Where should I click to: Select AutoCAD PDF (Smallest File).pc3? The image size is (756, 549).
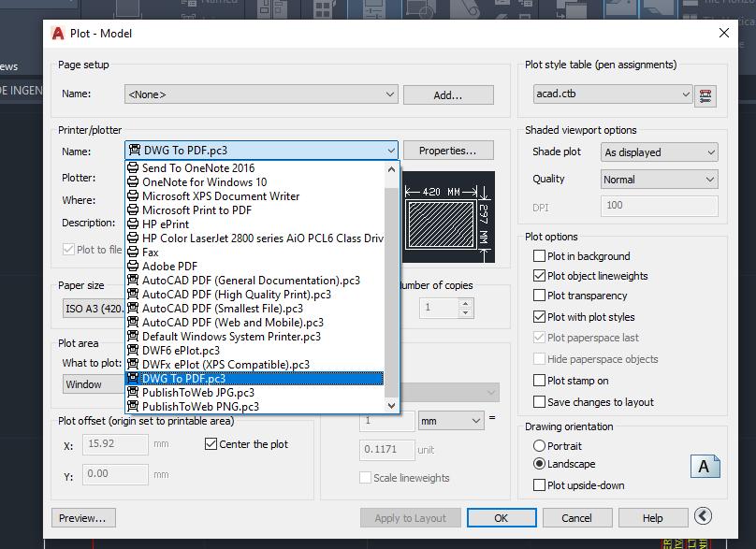coord(254,308)
